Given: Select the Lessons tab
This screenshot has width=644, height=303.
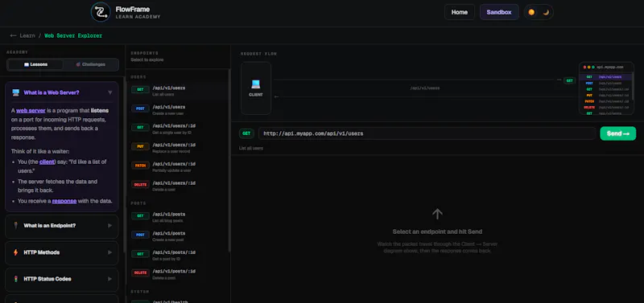Looking at the screenshot, I should pos(35,64).
